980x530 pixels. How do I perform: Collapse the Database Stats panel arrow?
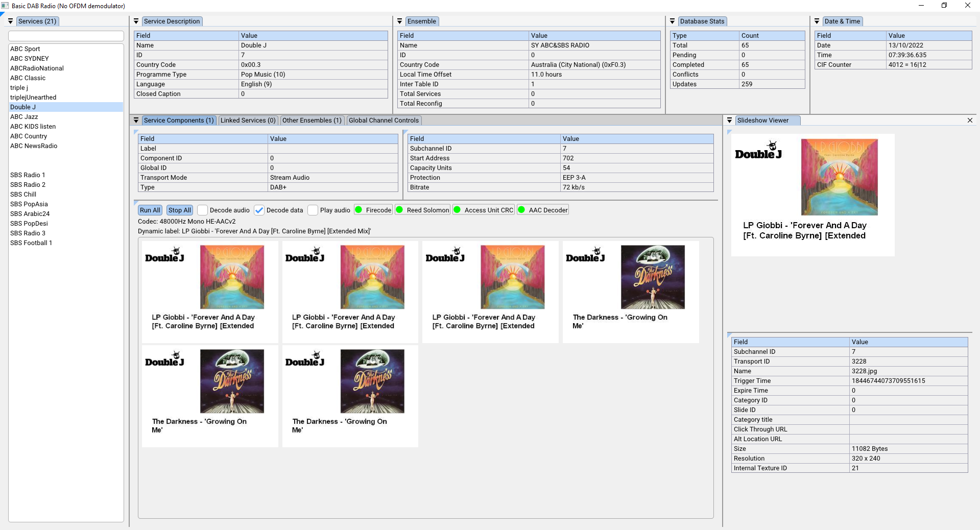tap(672, 21)
